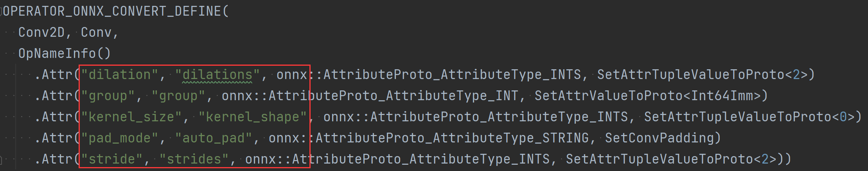This screenshot has width=868, height=171.
Task: Place cursor on the "auto_pad" string
Action: [x=213, y=138]
